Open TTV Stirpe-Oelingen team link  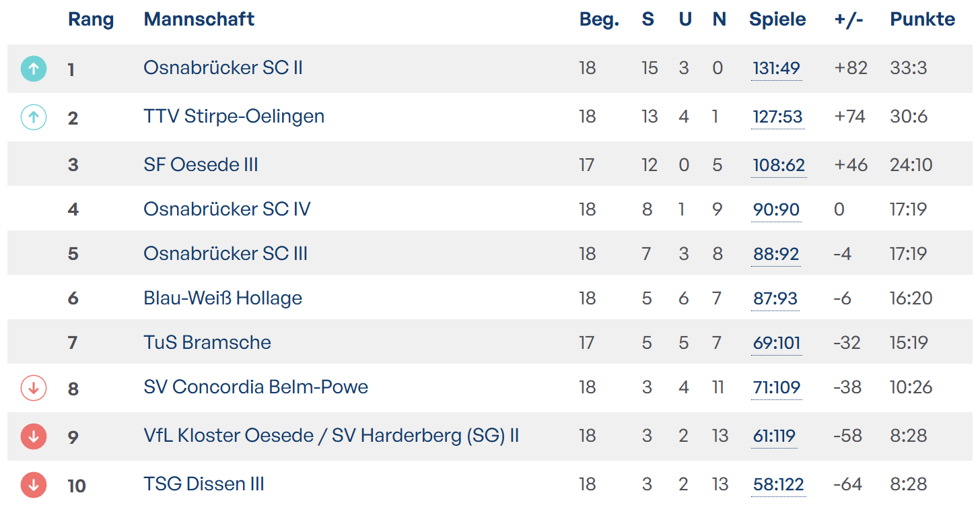pos(234,117)
